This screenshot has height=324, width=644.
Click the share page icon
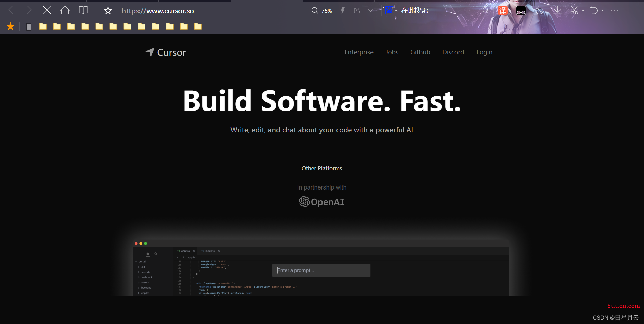point(357,11)
